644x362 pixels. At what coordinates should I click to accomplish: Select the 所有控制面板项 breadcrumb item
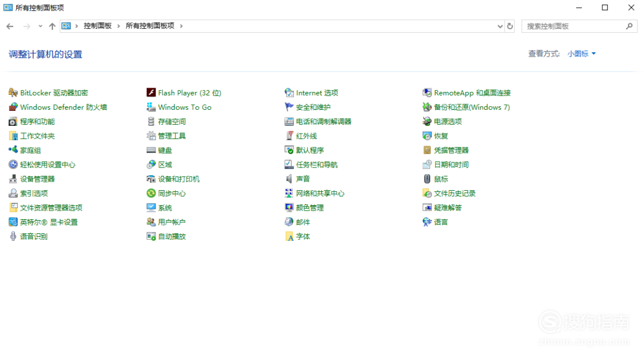(x=150, y=26)
